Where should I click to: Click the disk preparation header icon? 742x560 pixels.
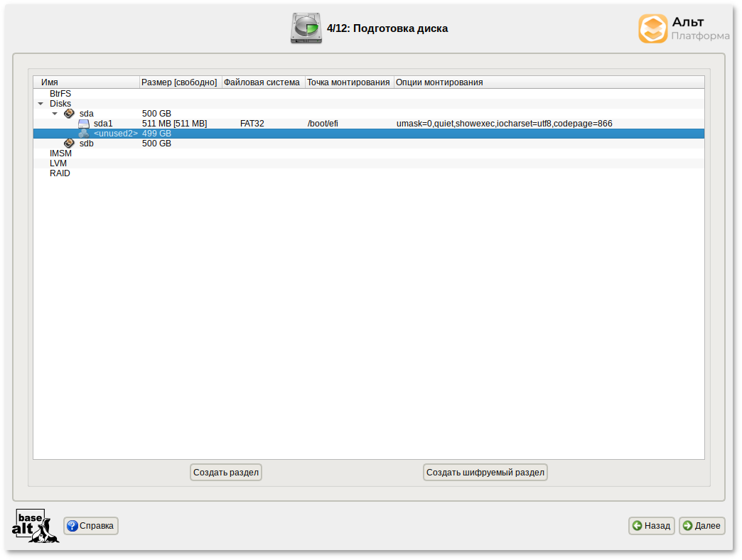point(306,28)
